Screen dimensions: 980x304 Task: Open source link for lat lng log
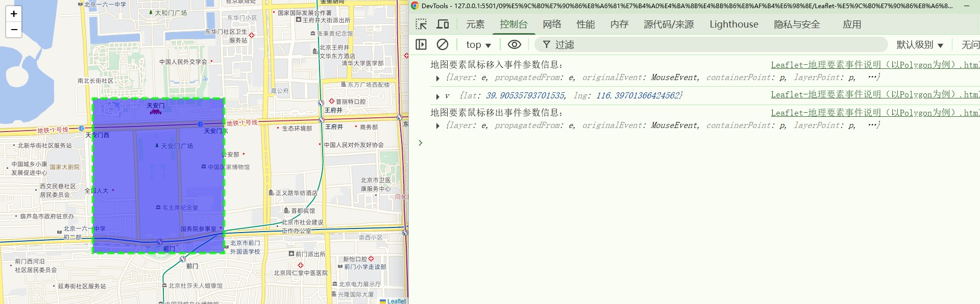pyautogui.click(x=875, y=94)
